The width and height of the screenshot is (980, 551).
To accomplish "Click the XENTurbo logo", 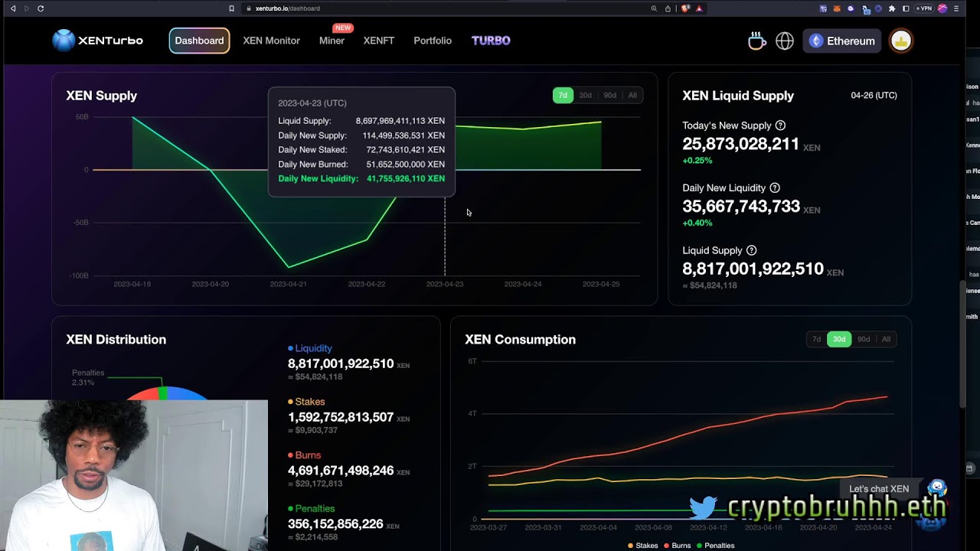I will tap(98, 41).
